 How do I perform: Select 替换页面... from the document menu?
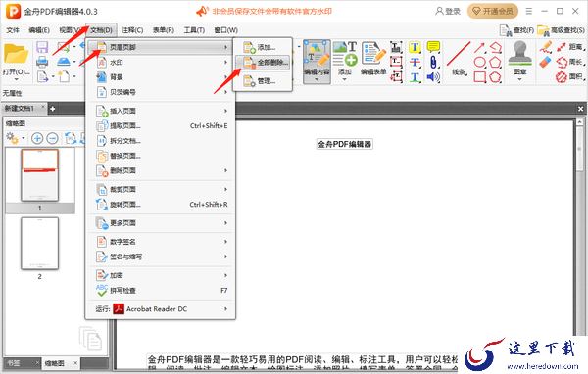(162, 156)
